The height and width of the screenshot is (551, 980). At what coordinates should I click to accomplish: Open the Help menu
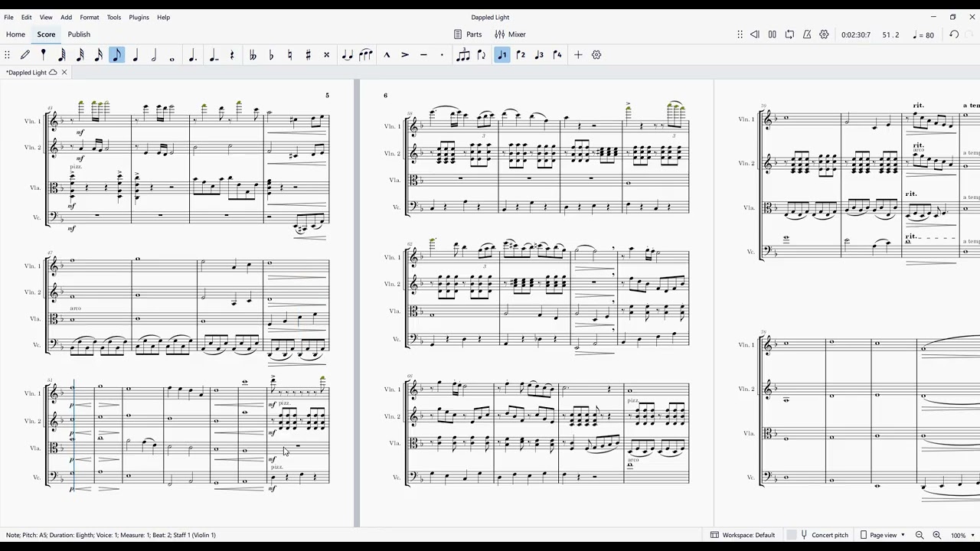click(x=164, y=17)
